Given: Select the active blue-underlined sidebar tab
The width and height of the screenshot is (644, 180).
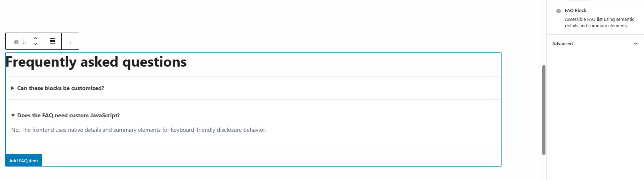Looking at the screenshot, I should (578, 0).
